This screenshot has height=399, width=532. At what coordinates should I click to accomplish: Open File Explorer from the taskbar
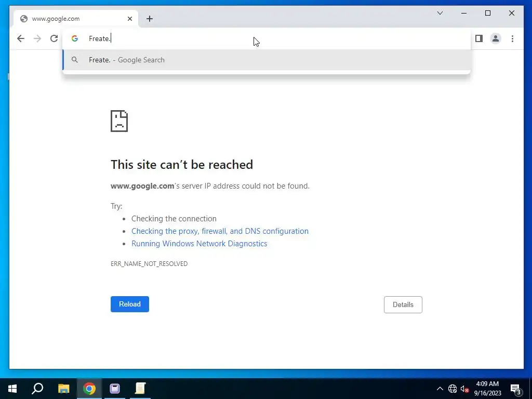[x=63, y=389]
